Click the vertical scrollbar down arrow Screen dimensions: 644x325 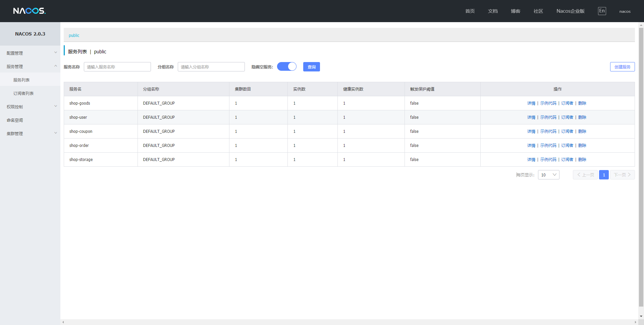click(x=641, y=316)
